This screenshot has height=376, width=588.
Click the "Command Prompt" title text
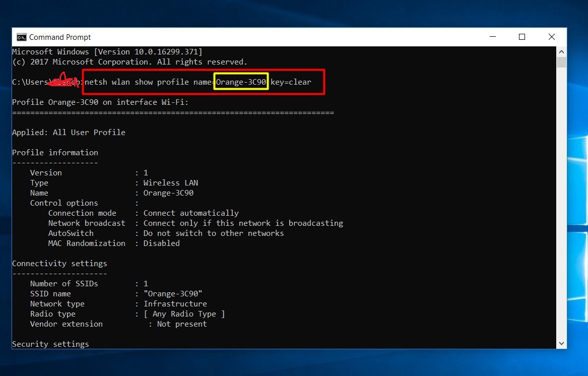pyautogui.click(x=60, y=37)
